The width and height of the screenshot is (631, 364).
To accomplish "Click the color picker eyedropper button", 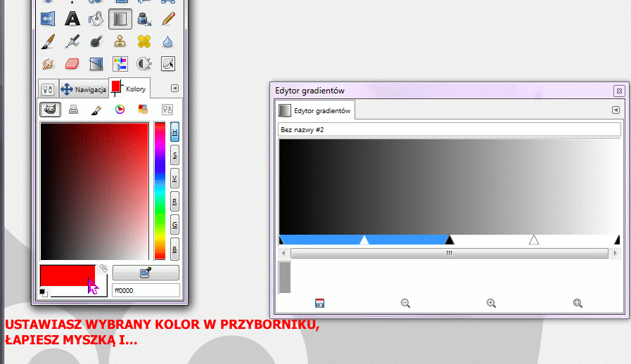I will 146,273.
